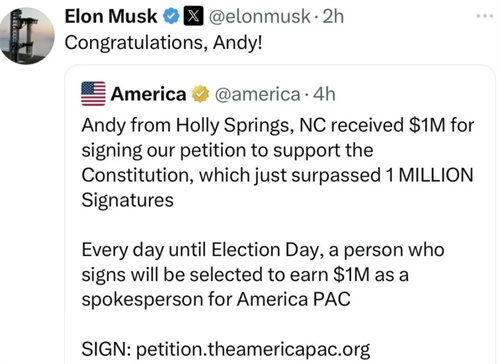Click the American flag avatar
The height and width of the screenshot is (364, 500).
coord(93,94)
